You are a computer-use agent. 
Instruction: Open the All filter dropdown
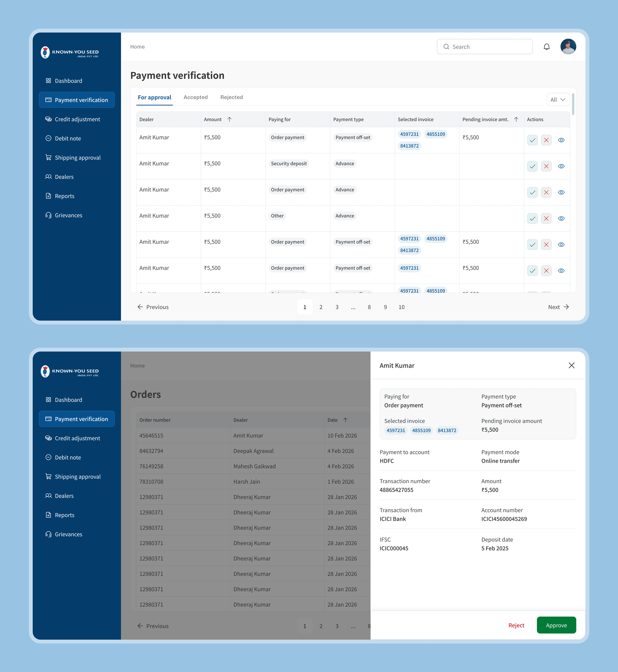558,100
